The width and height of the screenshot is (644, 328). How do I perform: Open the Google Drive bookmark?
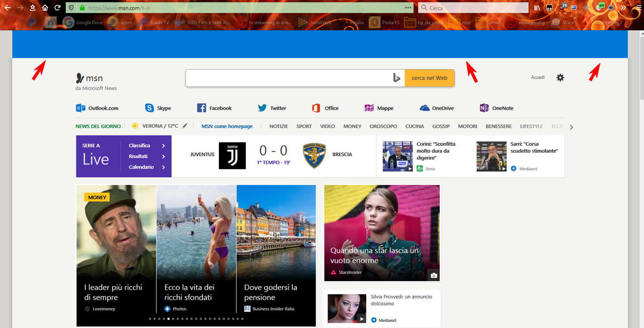click(83, 22)
